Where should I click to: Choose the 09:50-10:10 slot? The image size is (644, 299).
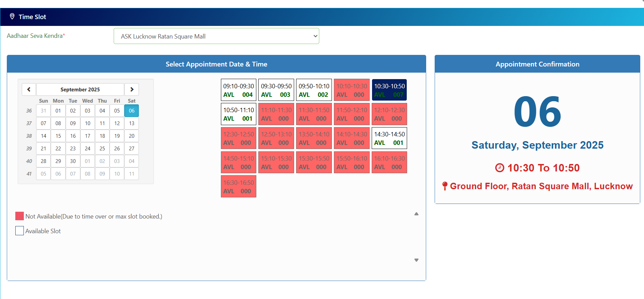[x=314, y=90]
